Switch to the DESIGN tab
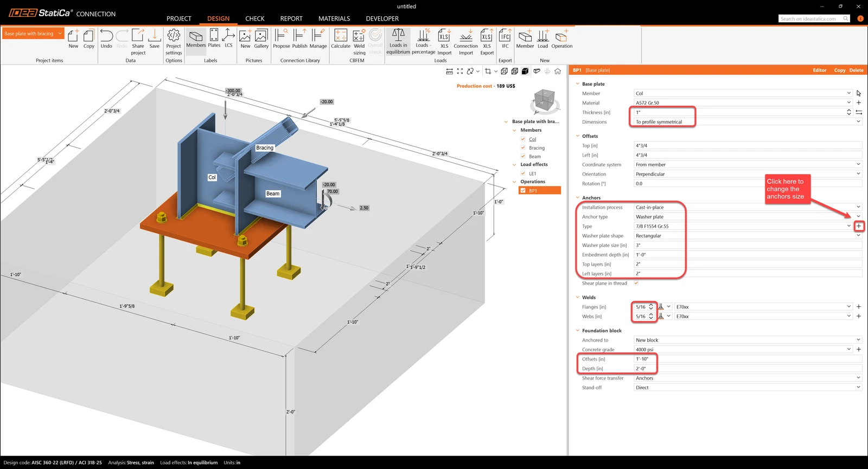 [x=218, y=18]
